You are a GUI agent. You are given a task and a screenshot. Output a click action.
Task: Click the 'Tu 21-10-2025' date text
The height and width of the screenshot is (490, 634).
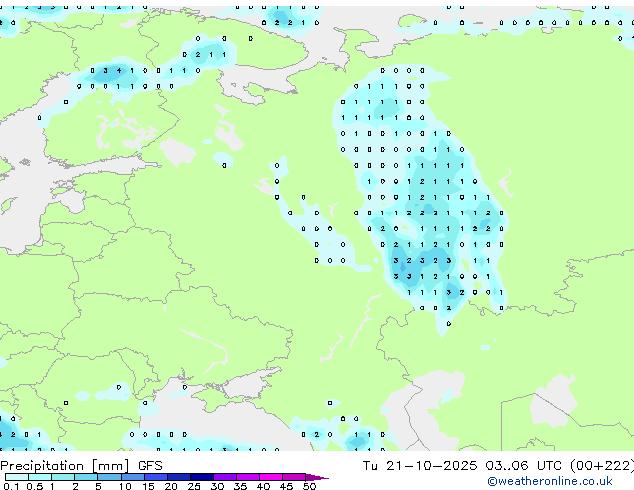pos(419,466)
